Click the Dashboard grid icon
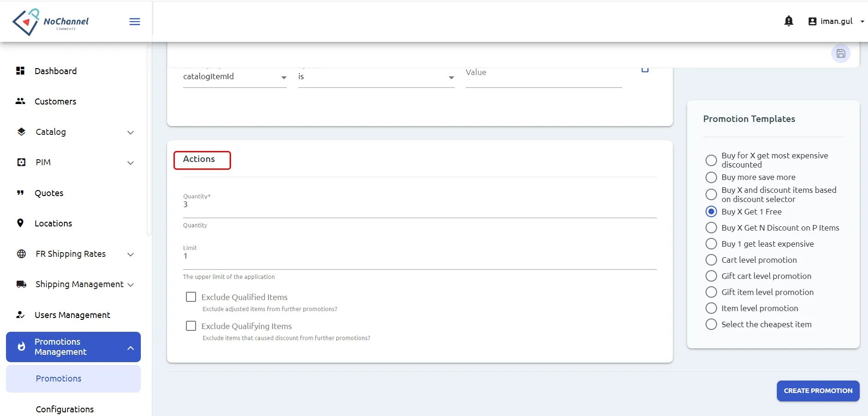The height and width of the screenshot is (416, 868). tap(20, 71)
